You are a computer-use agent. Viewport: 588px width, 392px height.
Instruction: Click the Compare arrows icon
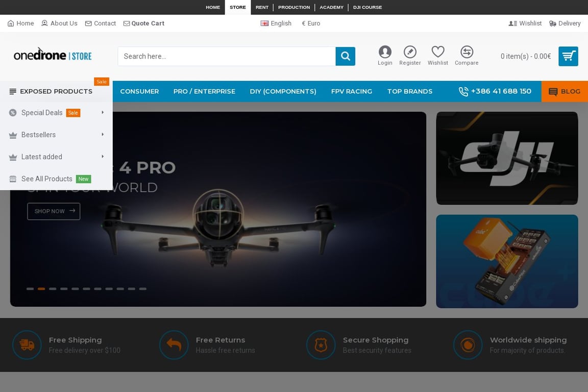(x=467, y=52)
